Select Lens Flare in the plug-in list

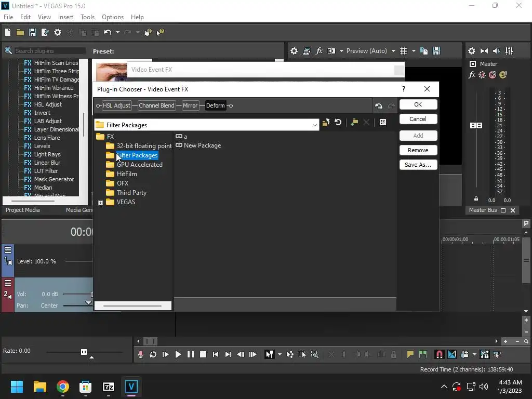click(47, 138)
